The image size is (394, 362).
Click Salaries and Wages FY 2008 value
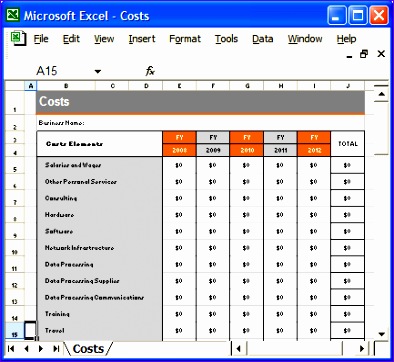click(179, 165)
